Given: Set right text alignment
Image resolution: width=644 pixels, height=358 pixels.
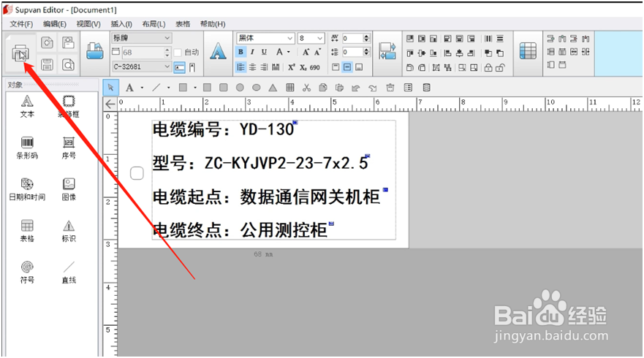Looking at the screenshot, I should click(x=264, y=67).
